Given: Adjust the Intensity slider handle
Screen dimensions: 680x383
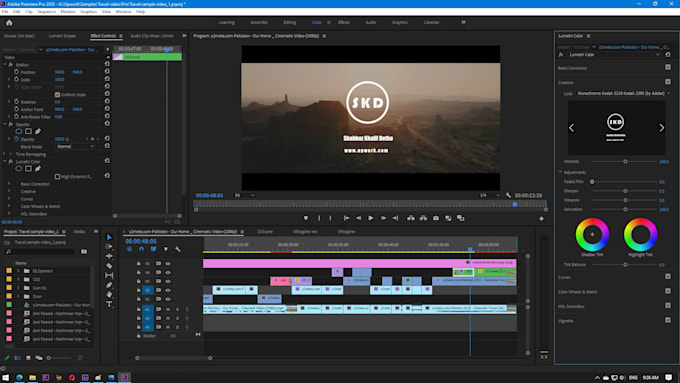Looking at the screenshot, I should point(625,161).
